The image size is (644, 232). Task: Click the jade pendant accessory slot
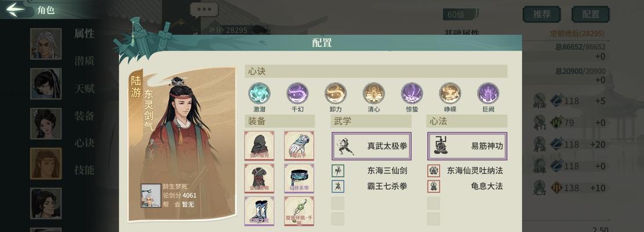299,211
